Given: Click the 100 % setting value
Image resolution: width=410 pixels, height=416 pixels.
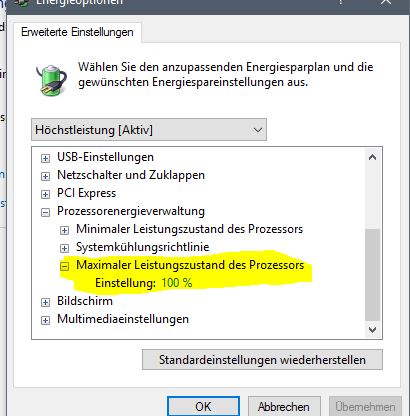Looking at the screenshot, I should [177, 283].
